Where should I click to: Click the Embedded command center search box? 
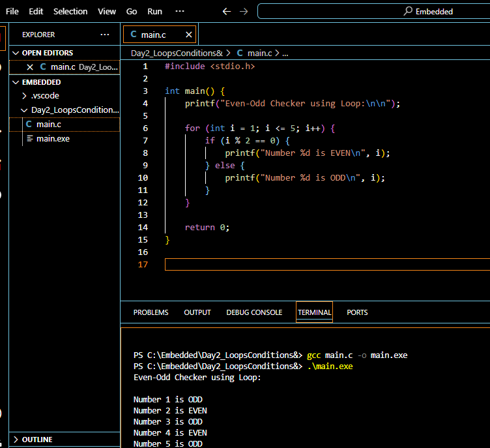374,12
